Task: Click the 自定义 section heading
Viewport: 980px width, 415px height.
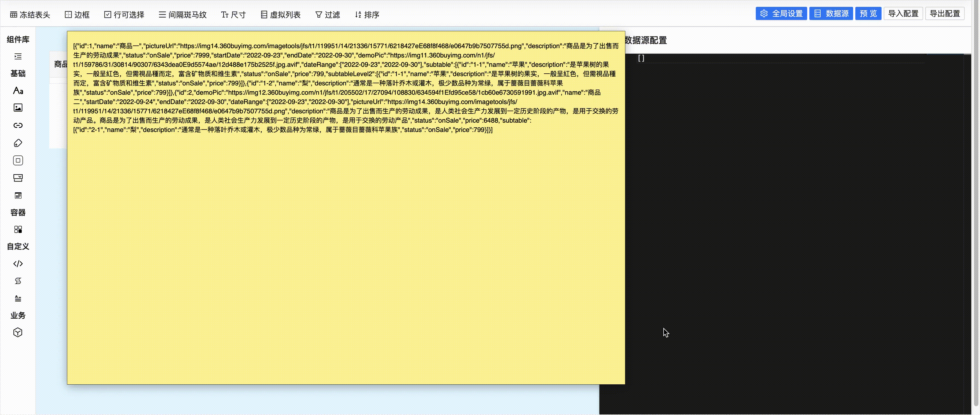Action: [x=18, y=246]
